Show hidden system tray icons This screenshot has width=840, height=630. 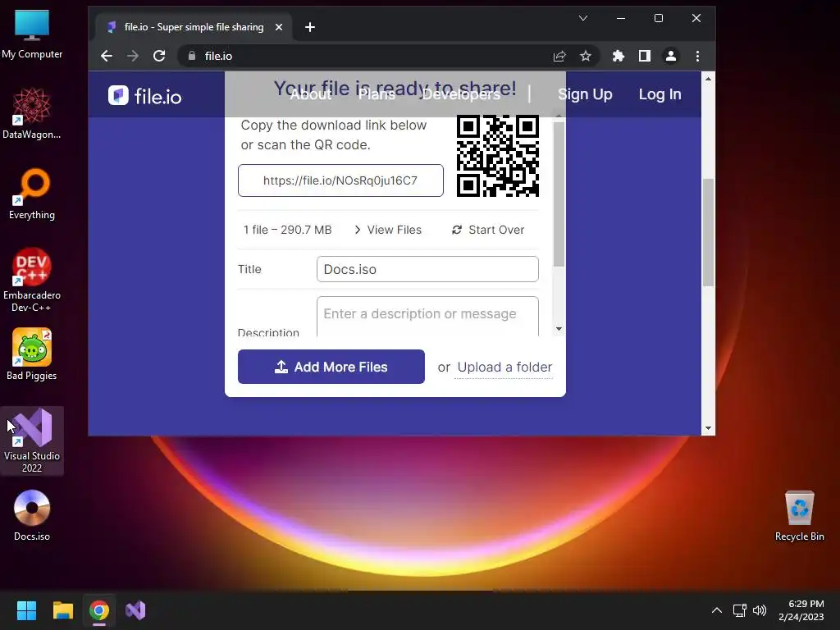pyautogui.click(x=717, y=610)
